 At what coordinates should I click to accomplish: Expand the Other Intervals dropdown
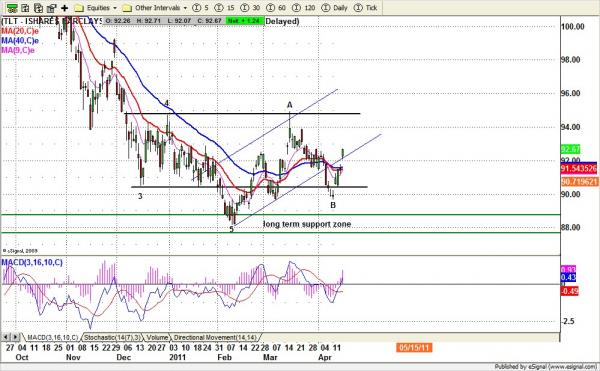185,8
